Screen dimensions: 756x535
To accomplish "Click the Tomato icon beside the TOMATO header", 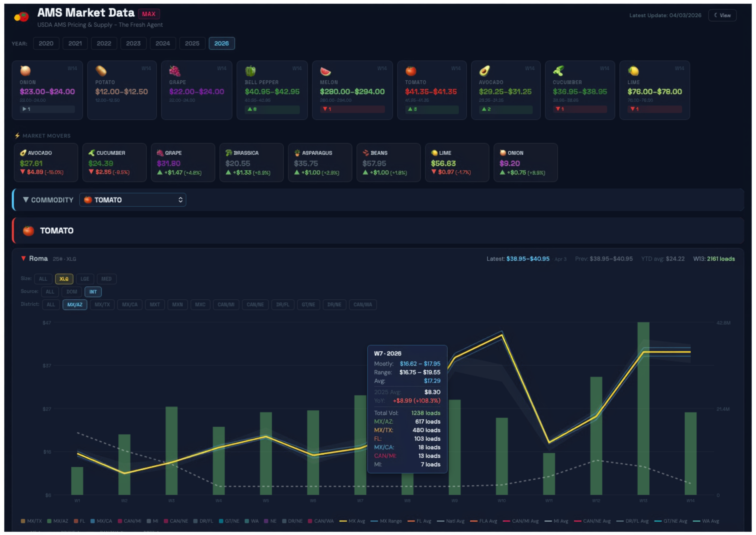I will click(28, 231).
